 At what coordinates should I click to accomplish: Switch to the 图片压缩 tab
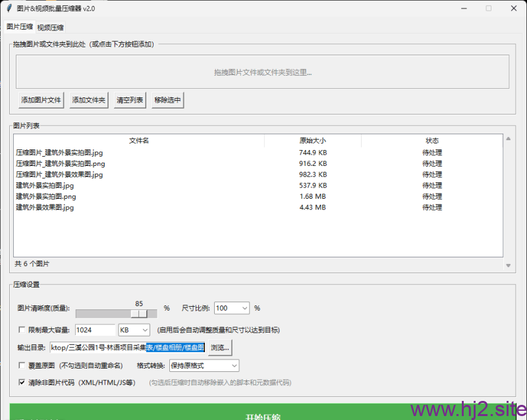(x=20, y=27)
